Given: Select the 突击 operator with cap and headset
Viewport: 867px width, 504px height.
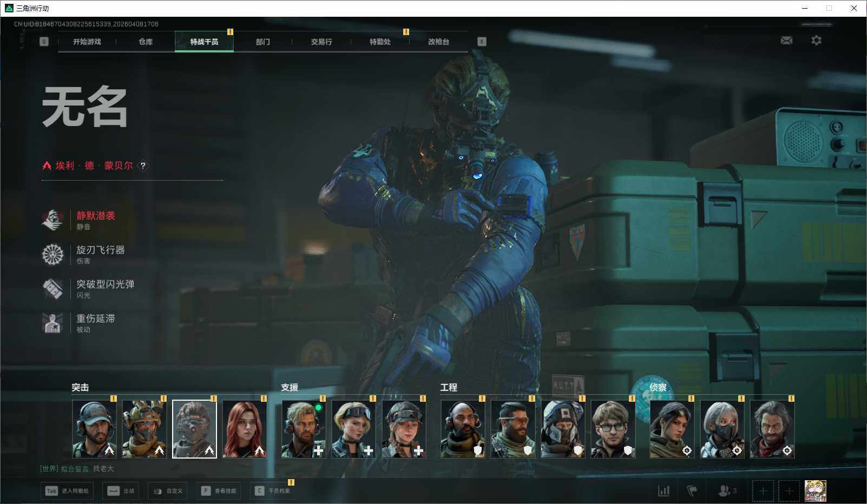Looking at the screenshot, I should pos(94,429).
